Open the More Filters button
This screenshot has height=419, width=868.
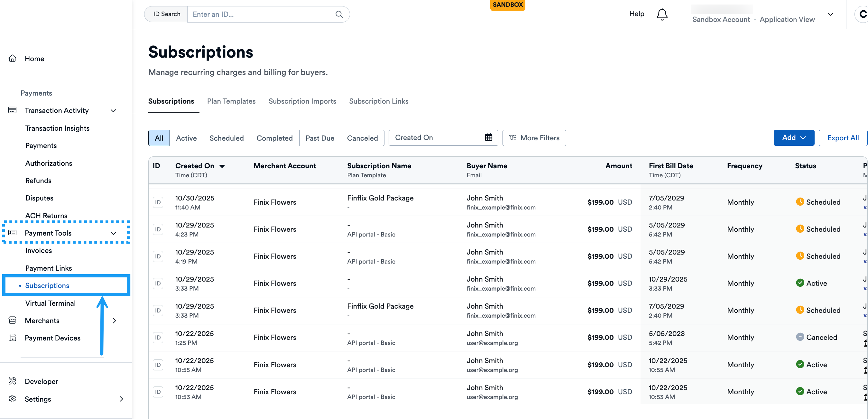534,138
